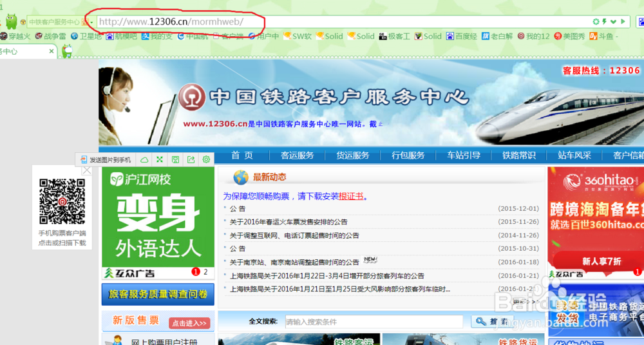
Task: Select 首页 in the navigation bar
Action: click(x=242, y=155)
